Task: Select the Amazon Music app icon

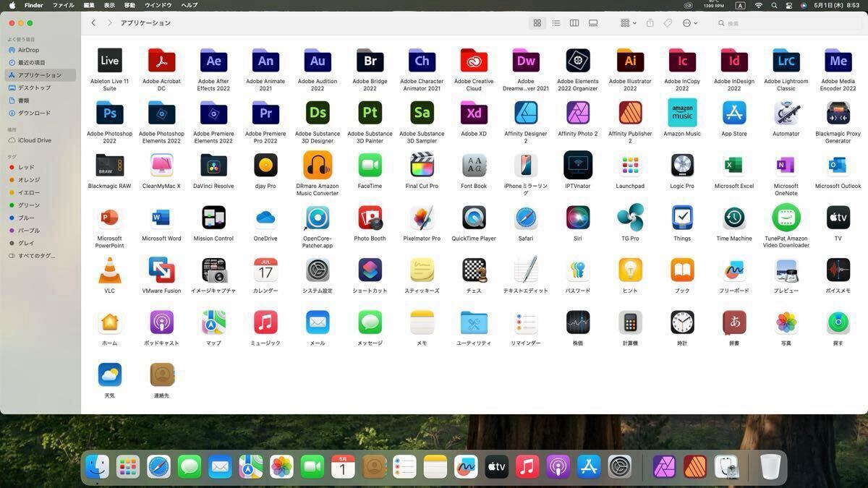Action: coord(682,114)
